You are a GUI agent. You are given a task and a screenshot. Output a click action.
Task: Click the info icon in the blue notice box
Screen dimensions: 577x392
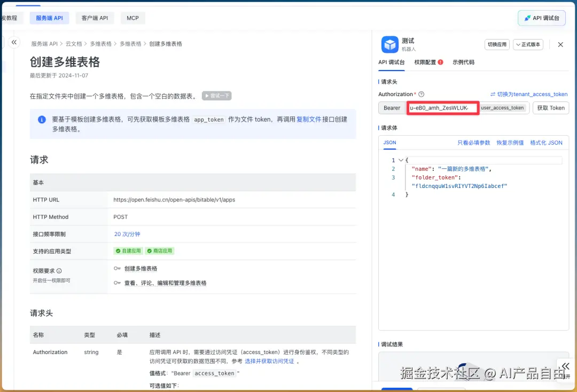42,120
